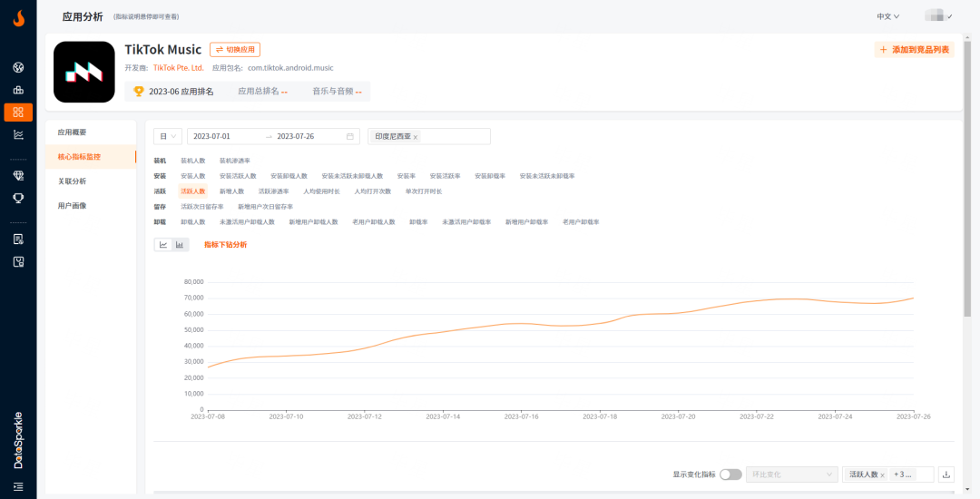The image size is (980, 499).
Task: Click the 切换应用 button
Action: [235, 50]
